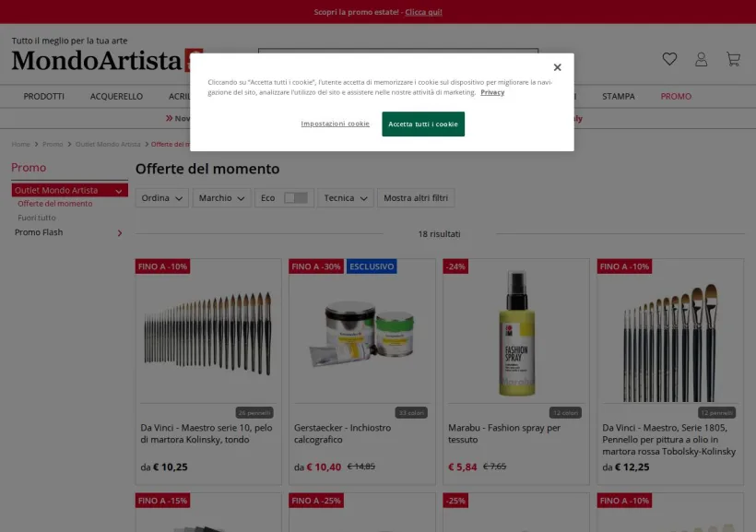Open the PROMO menu item
Screen dimensions: 756x532
(x=676, y=96)
